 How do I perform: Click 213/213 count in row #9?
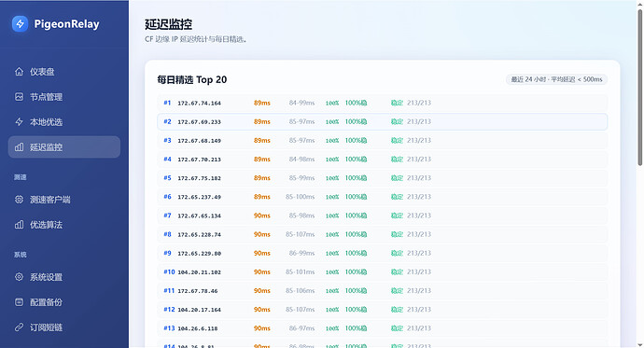(419, 253)
